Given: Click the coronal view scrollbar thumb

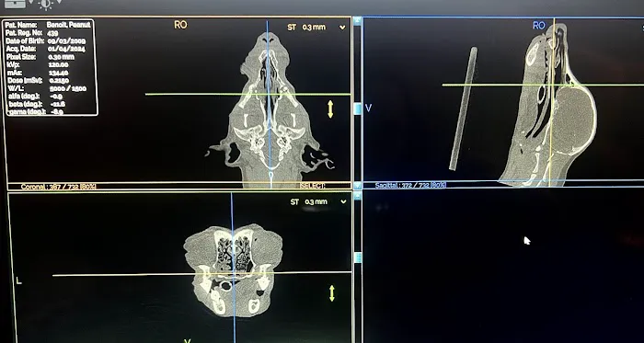Looking at the screenshot, I should pos(357,109).
